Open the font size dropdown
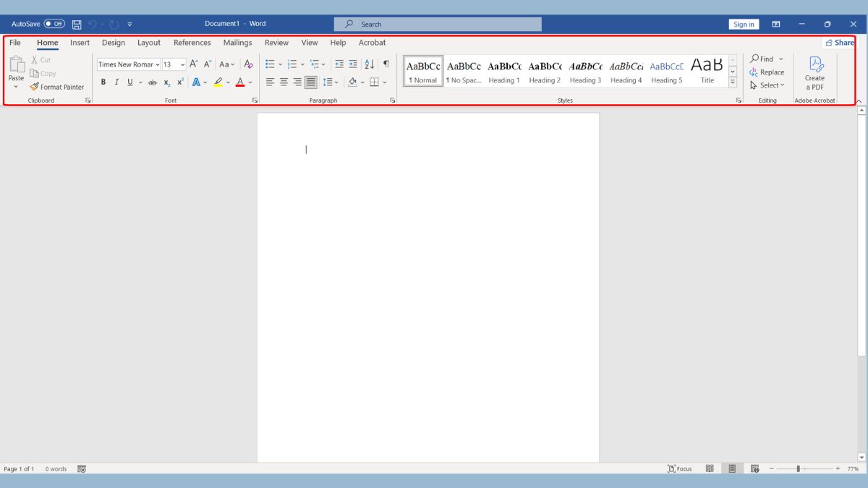 click(182, 64)
